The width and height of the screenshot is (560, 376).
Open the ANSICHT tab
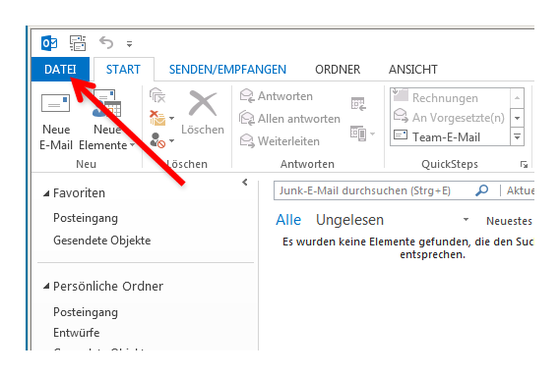(413, 69)
